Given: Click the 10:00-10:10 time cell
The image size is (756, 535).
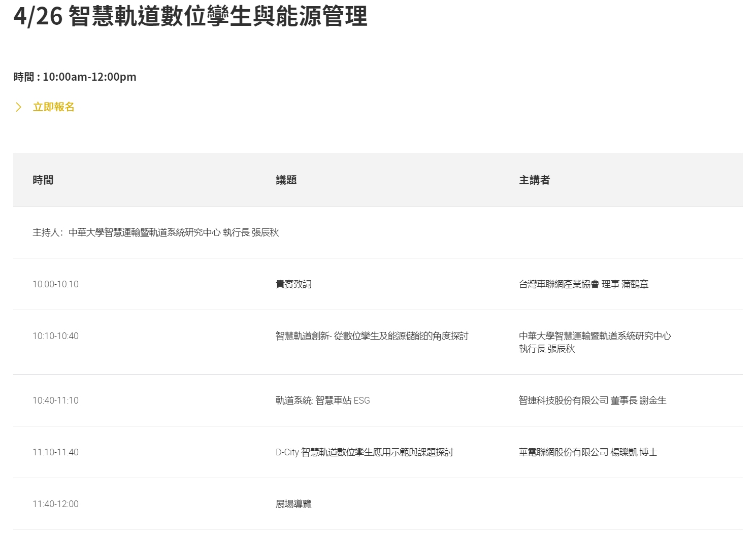Looking at the screenshot, I should (x=55, y=284).
